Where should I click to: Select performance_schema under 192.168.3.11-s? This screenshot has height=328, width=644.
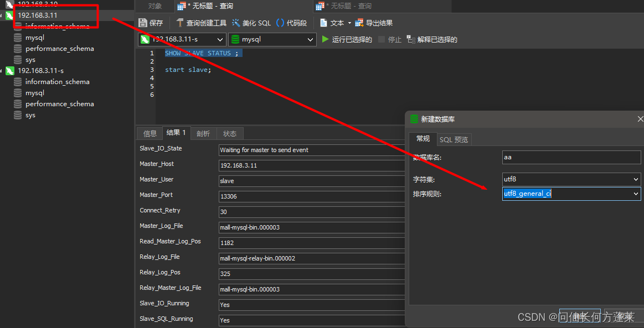[60, 104]
